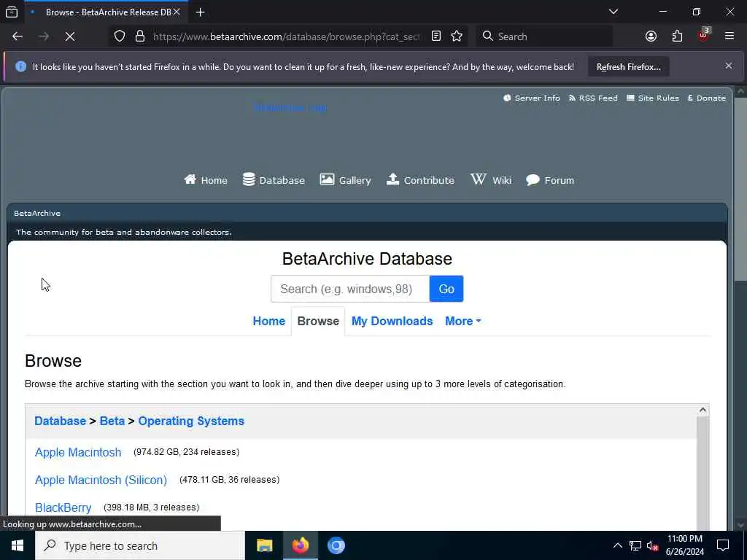Dismiss the Firefox refresh notification bar
747x560 pixels.
pos(729,66)
